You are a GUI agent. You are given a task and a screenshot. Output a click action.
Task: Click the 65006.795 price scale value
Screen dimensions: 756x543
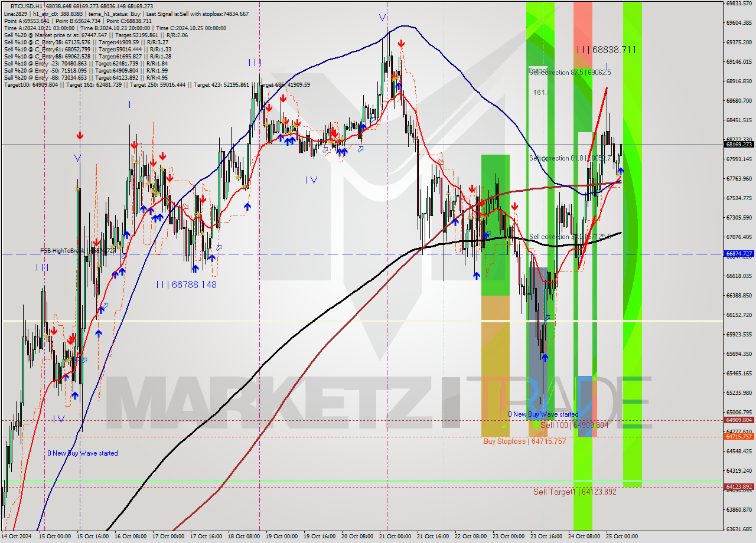pos(739,412)
